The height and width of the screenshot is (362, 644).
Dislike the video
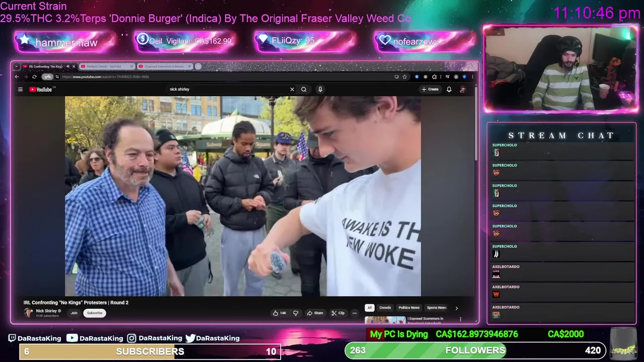(296, 313)
